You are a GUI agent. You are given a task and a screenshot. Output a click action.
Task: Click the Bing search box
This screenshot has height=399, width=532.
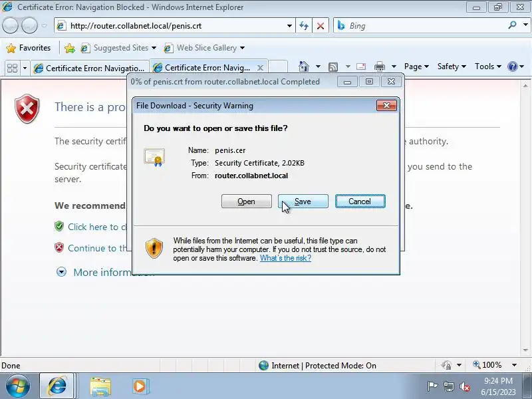[x=421, y=26]
